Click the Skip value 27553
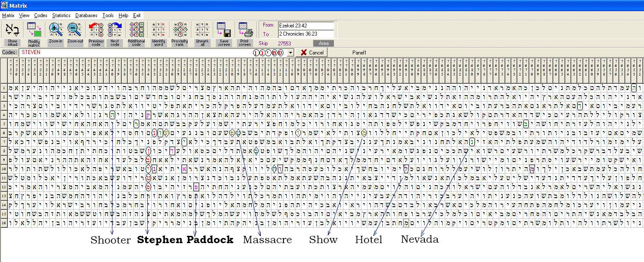This screenshot has height=262, width=644. click(284, 43)
